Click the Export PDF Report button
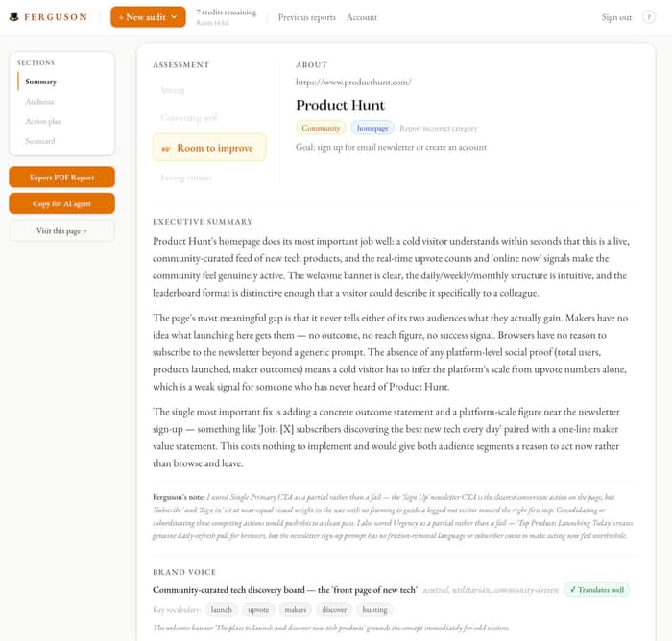 tap(61, 178)
